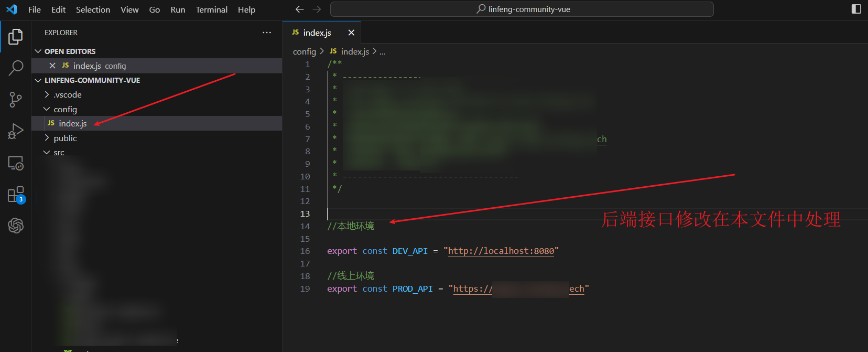Click line number 16 in gutter
Viewport: 868px width, 352px height.
tap(305, 251)
